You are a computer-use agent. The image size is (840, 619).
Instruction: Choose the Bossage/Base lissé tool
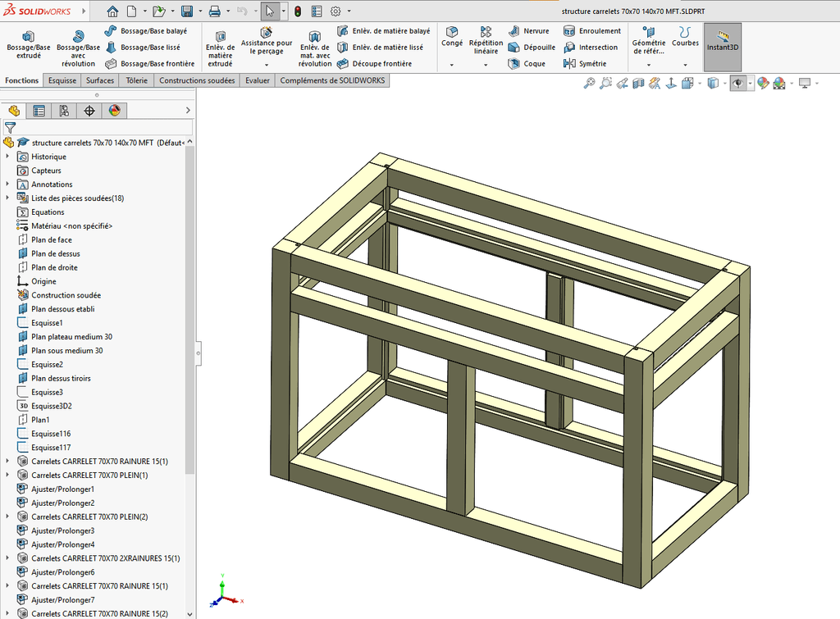pos(143,47)
